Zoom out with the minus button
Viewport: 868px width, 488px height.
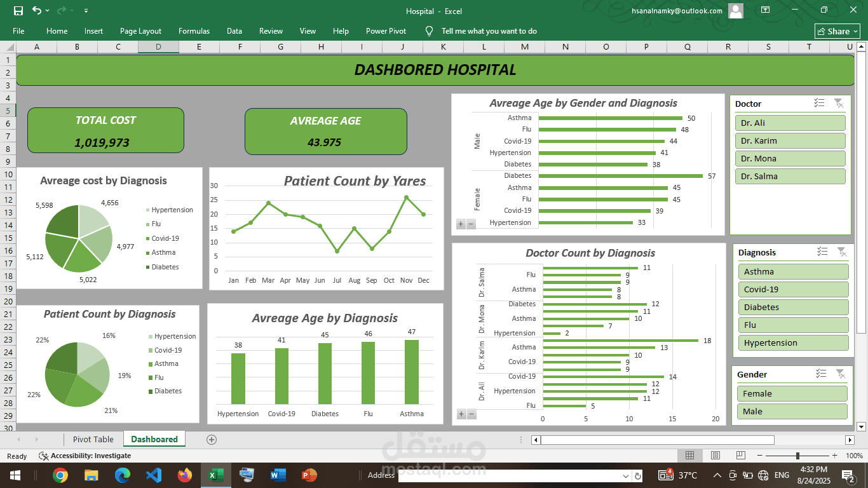point(760,456)
